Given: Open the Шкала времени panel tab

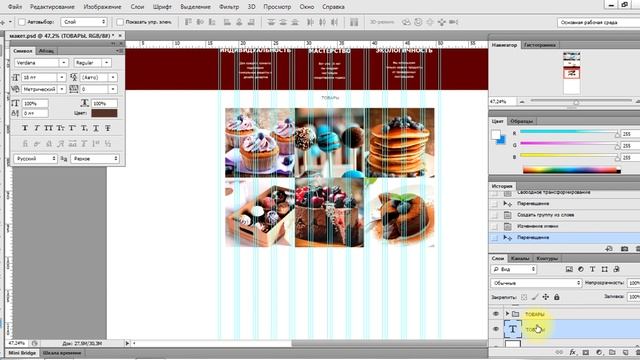Looking at the screenshot, I should click(62, 353).
